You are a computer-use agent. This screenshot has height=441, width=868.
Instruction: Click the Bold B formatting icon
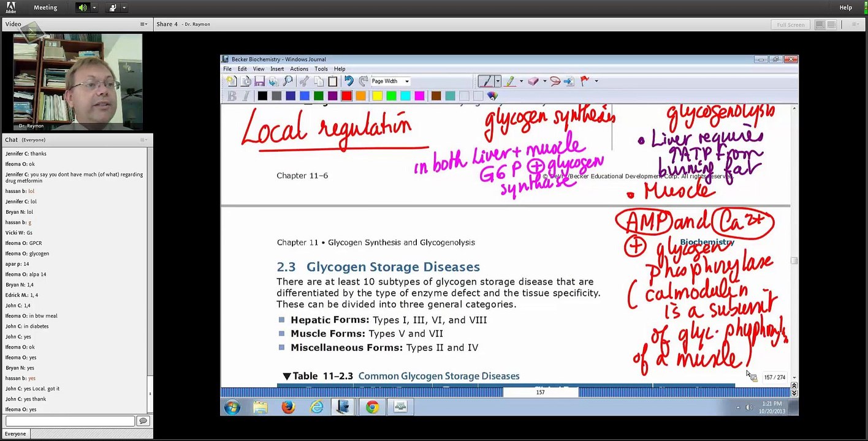[x=232, y=96]
